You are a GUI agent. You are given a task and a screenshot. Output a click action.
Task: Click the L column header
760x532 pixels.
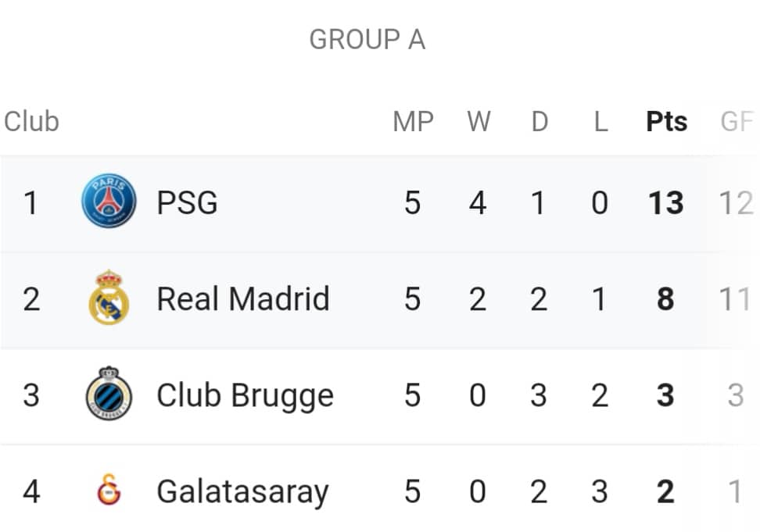601,122
